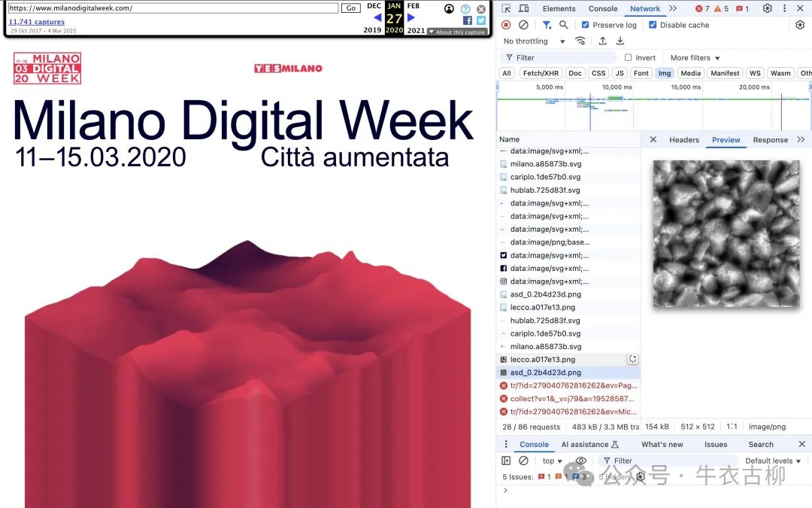Filter requests by Font type
812x508 pixels.
[641, 73]
